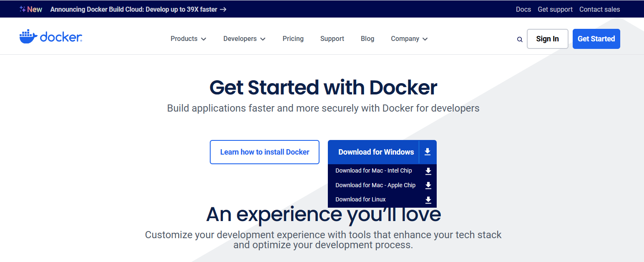
Task: Expand the Developers menu chevron
Action: [x=263, y=39]
